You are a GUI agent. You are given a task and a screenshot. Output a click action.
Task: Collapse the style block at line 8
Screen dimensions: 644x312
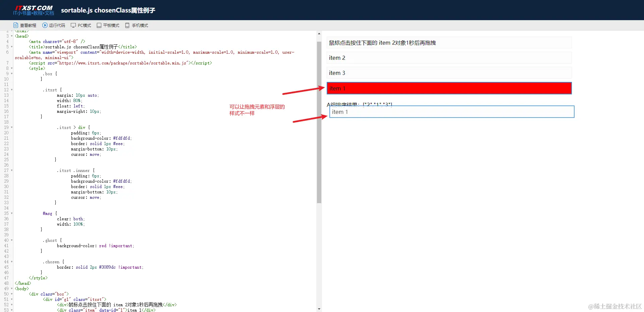[12, 68]
